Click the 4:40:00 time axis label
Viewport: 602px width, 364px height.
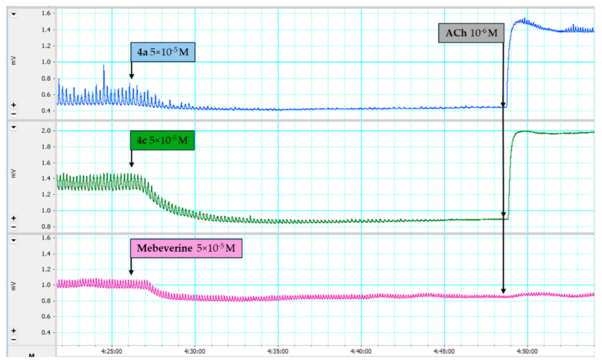[x=361, y=351]
